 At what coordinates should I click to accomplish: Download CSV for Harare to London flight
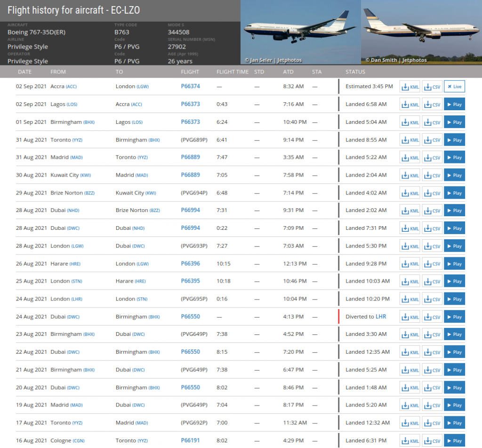click(432, 264)
